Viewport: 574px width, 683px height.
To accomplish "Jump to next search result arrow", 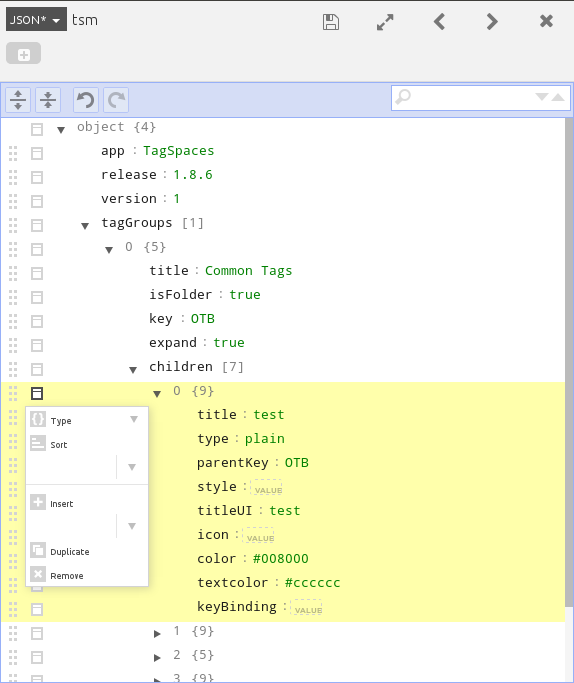I will (541, 97).
